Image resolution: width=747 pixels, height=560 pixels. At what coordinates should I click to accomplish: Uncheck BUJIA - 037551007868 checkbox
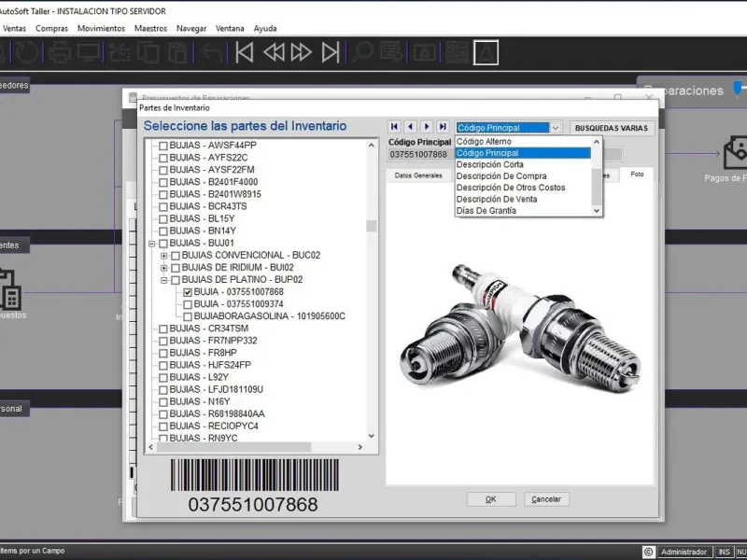pyautogui.click(x=188, y=292)
